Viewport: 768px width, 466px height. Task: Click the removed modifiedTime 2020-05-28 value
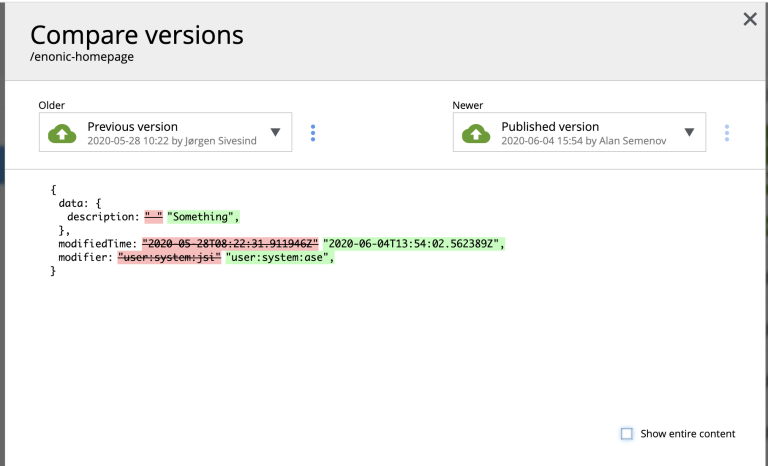(x=230, y=244)
